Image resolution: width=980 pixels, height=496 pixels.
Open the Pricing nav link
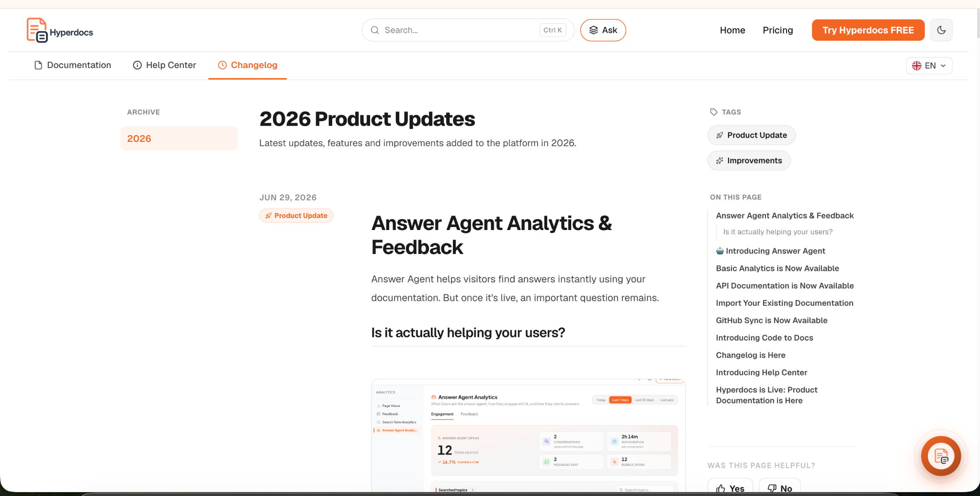tap(778, 30)
